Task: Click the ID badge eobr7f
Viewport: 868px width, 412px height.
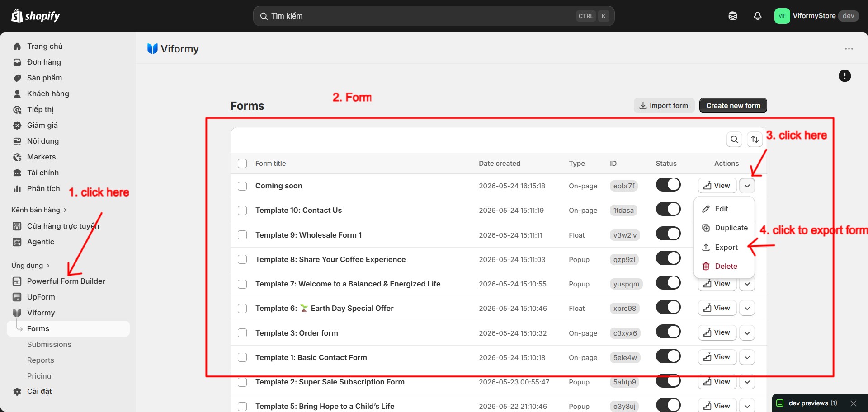Action: click(624, 186)
